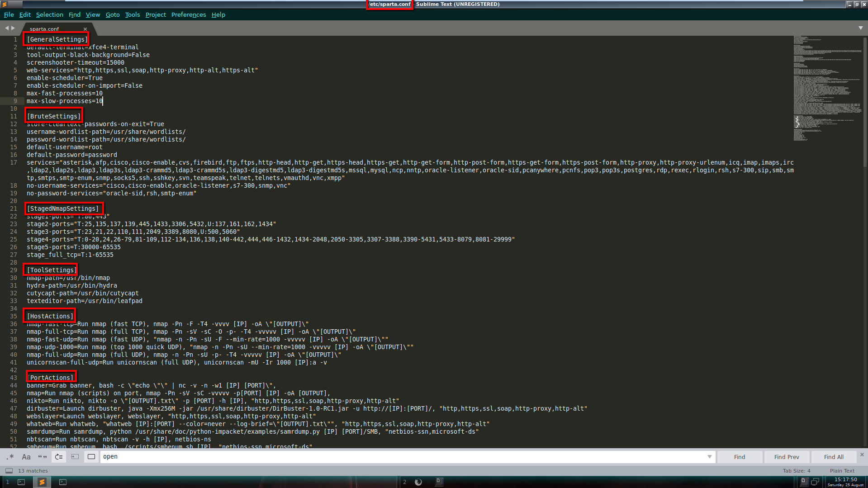
Task: Toggle case sensitive search (Aa)
Action: point(26,457)
